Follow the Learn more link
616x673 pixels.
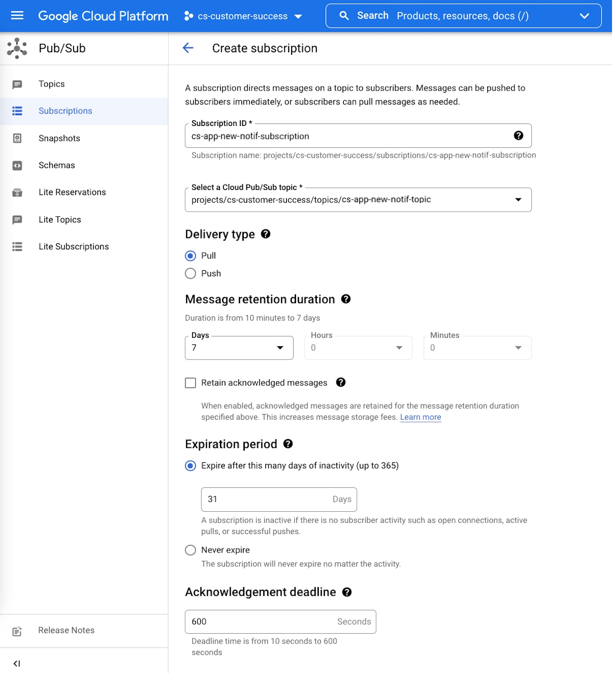pos(420,417)
